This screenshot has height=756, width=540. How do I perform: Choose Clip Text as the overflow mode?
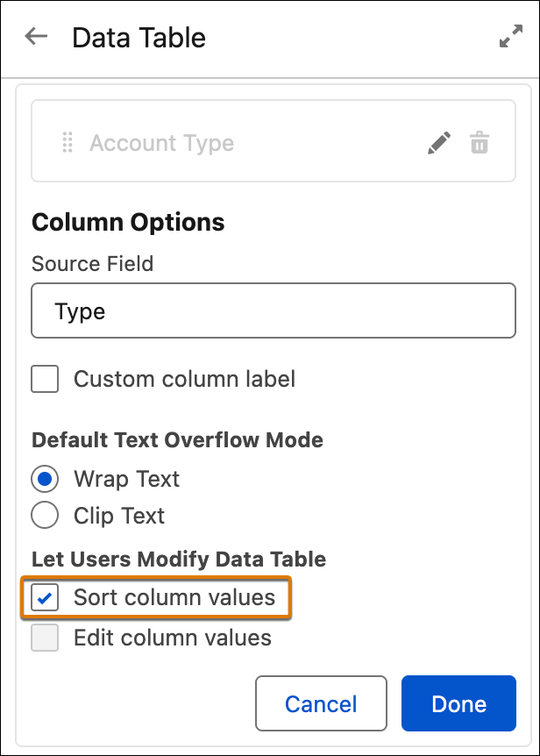coord(45,516)
